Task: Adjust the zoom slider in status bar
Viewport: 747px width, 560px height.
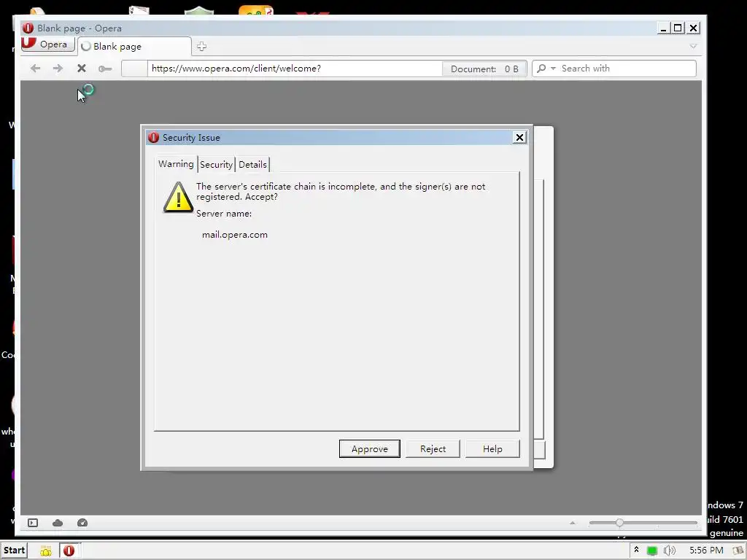Action: 619,522
